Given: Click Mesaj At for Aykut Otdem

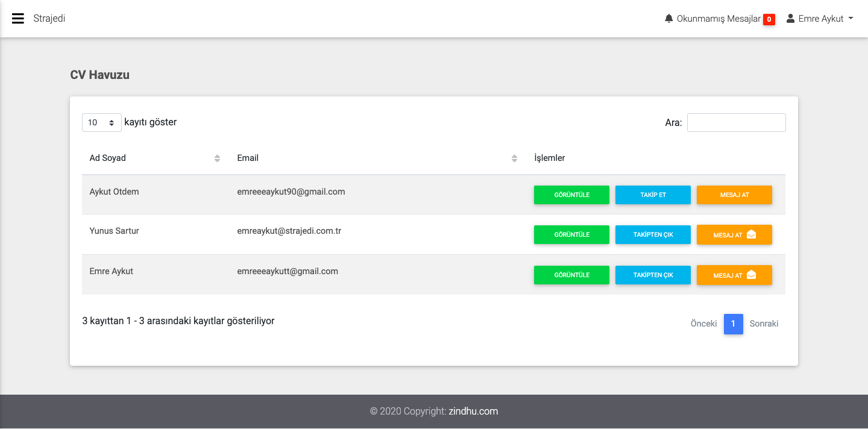Looking at the screenshot, I should tap(734, 195).
